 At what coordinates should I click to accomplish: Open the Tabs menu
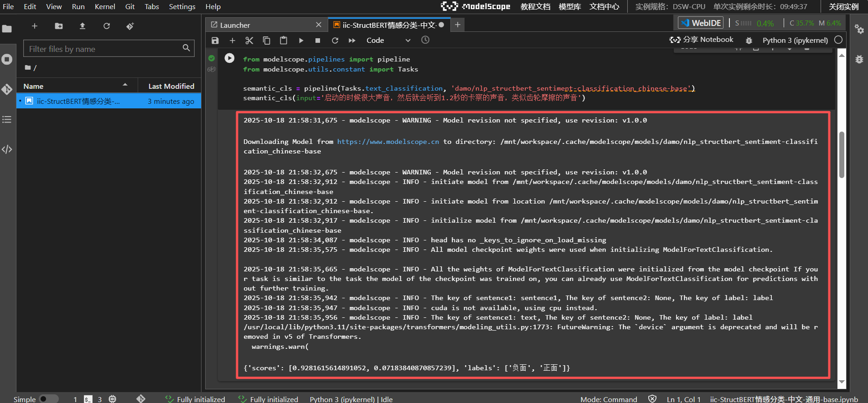point(152,6)
